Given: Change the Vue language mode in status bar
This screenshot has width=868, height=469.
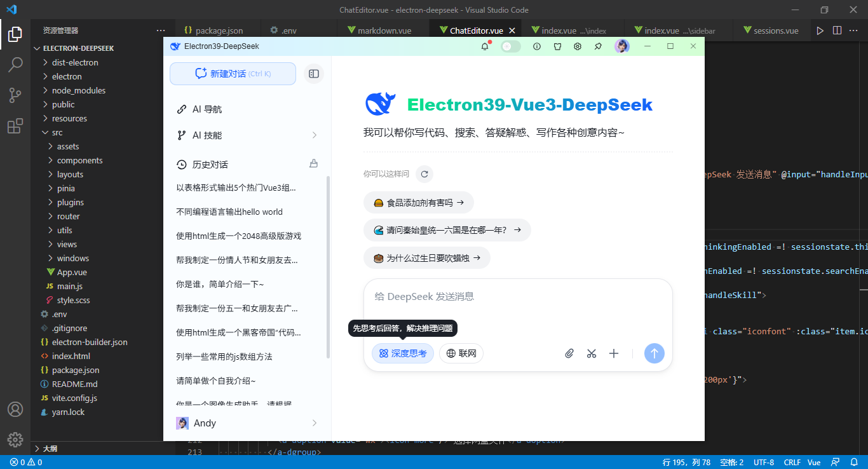Looking at the screenshot, I should (814, 462).
